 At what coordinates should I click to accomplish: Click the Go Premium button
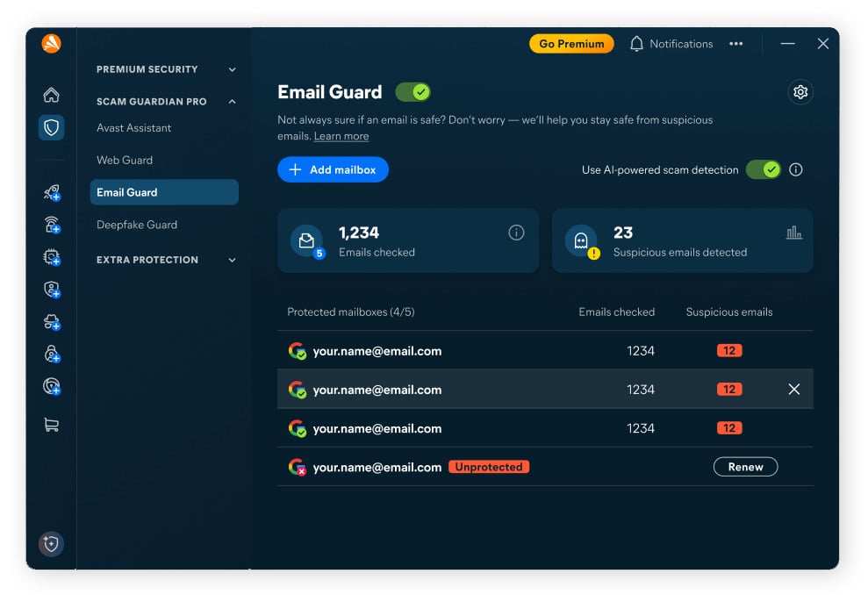pyautogui.click(x=571, y=44)
